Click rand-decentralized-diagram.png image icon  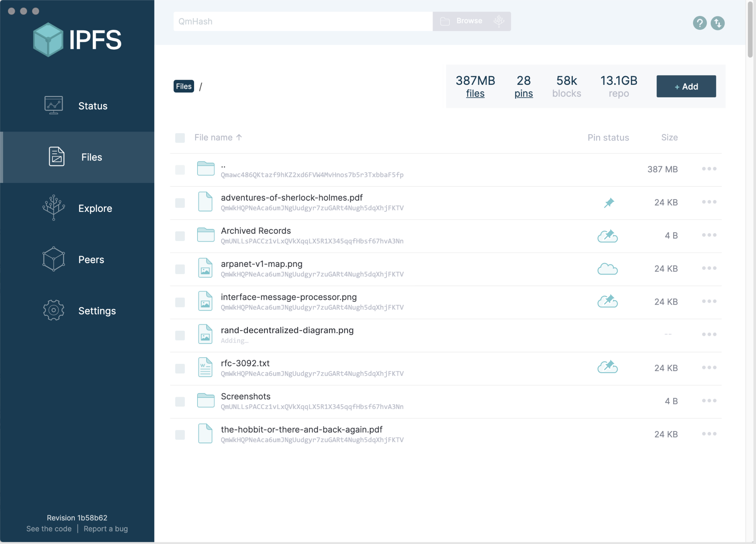[205, 334]
